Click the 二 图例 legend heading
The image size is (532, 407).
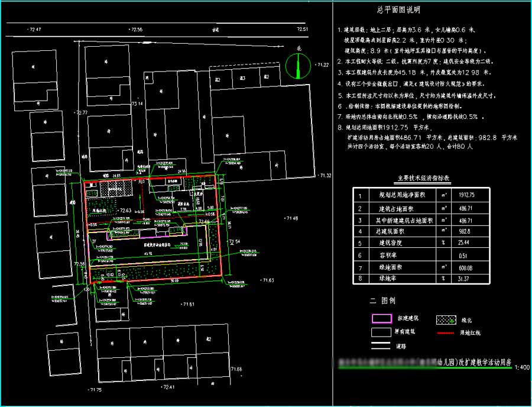(382, 301)
